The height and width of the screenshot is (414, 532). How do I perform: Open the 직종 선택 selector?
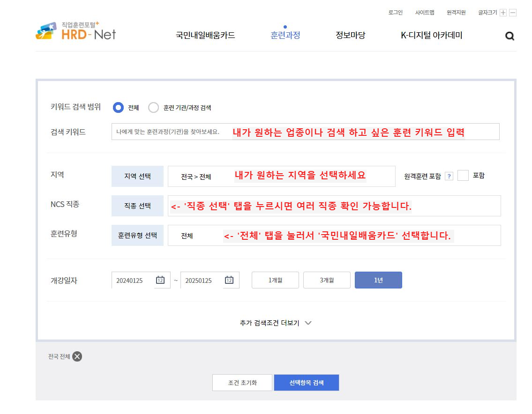point(137,206)
